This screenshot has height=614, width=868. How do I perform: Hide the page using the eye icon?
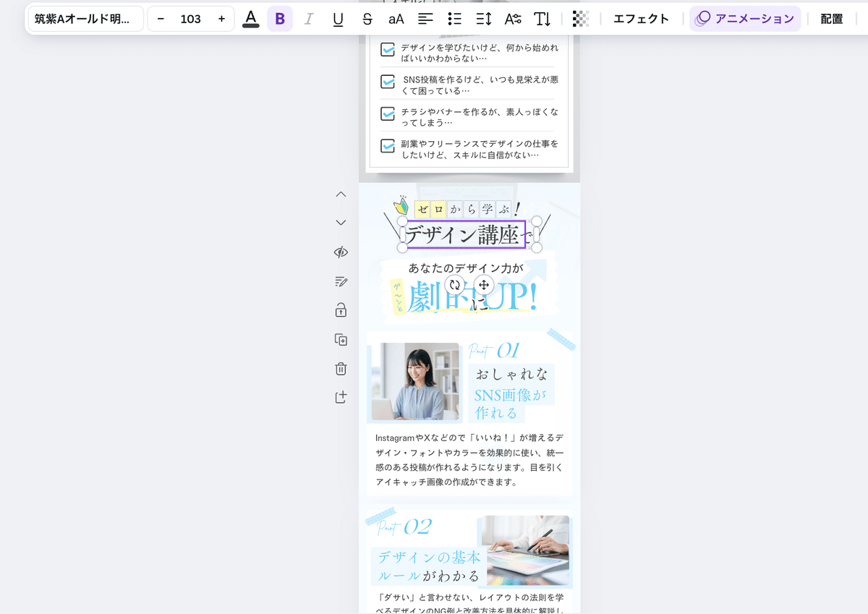[x=340, y=252]
